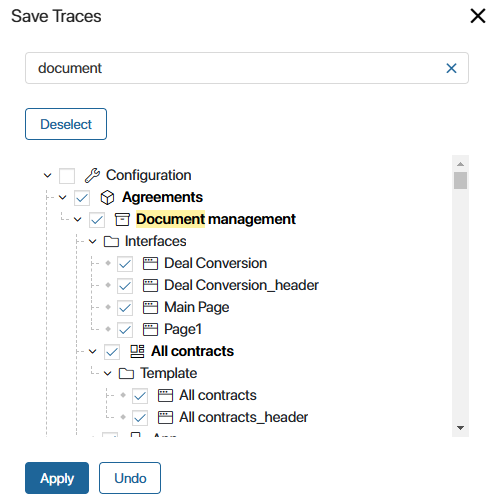Viewport: 491px width, 501px height.
Task: Click the page icon beside Main Page
Action: coord(150,307)
